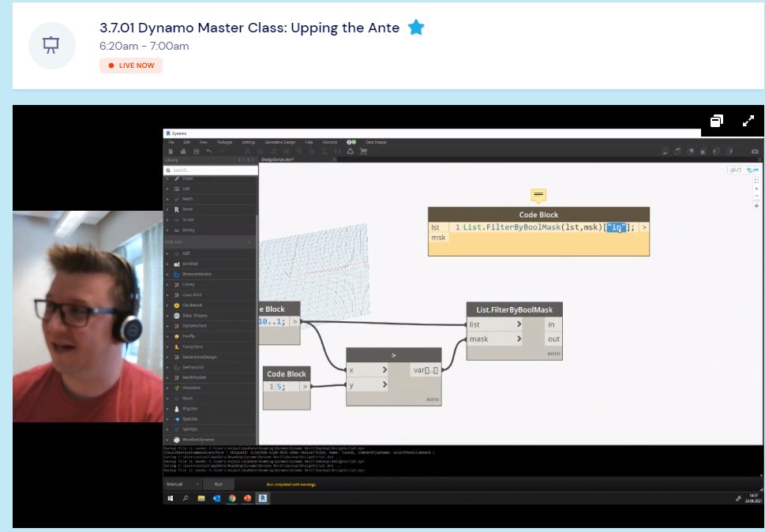
Task: Click the session title Dynamo Master Class
Action: pyautogui.click(x=249, y=28)
